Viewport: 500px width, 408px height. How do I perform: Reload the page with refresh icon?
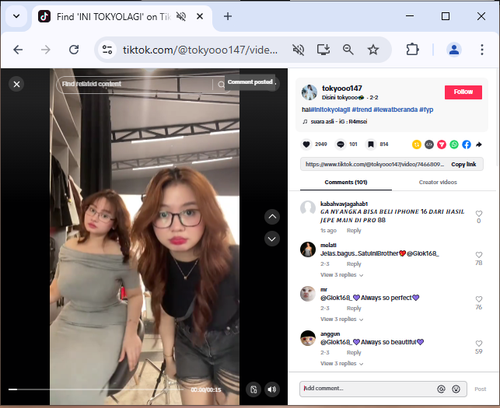coord(74,50)
